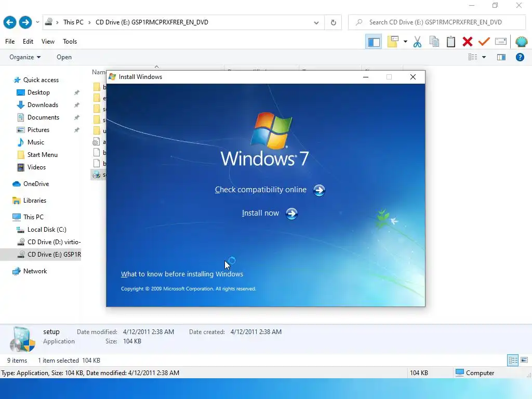Click the blue Help question mark
The height and width of the screenshot is (399, 532).
(520, 57)
